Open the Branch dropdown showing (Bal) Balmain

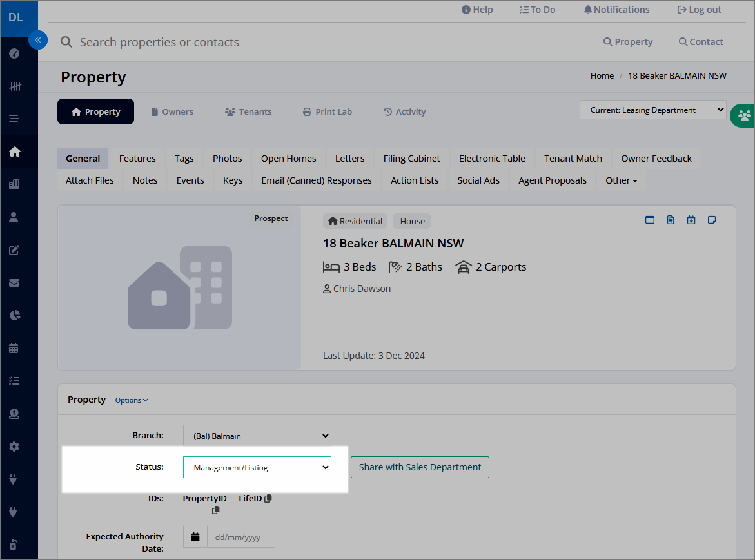coord(257,436)
